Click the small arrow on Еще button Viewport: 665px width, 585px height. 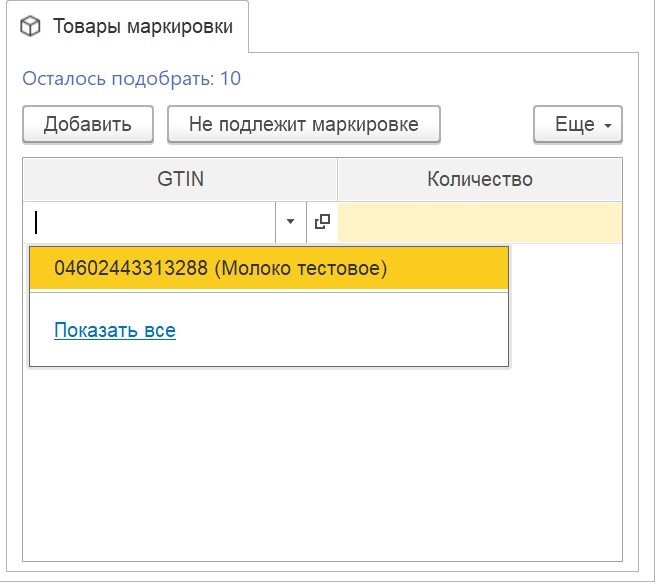[608, 126]
